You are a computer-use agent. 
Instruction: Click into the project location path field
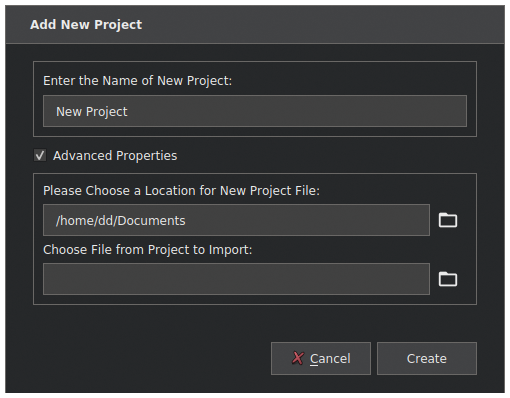236,220
